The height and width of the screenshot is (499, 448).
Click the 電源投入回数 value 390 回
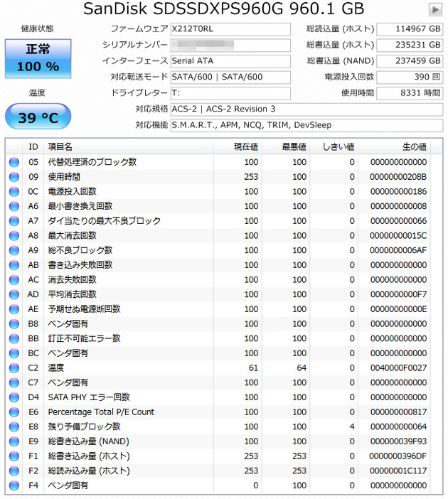click(x=410, y=77)
